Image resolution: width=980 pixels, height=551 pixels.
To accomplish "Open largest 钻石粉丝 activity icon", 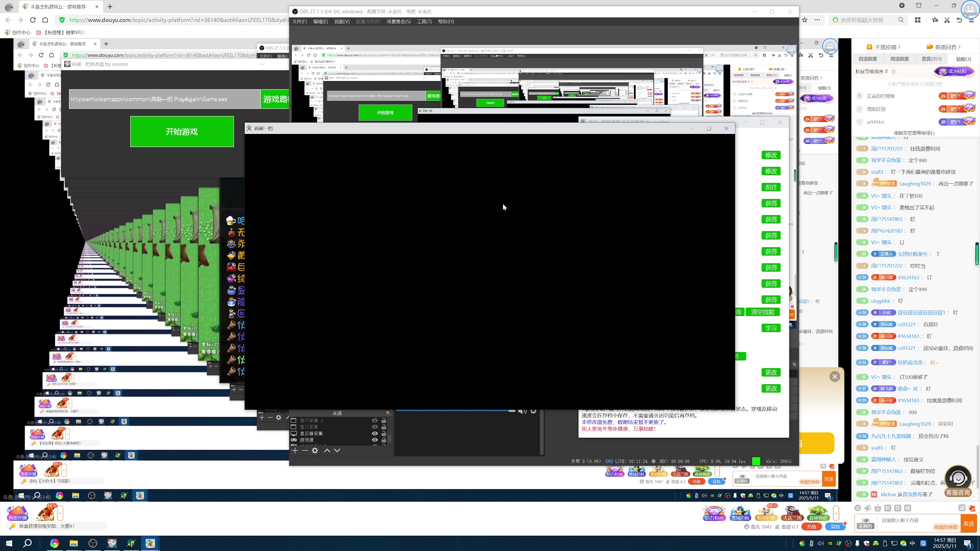I will click(x=714, y=513).
